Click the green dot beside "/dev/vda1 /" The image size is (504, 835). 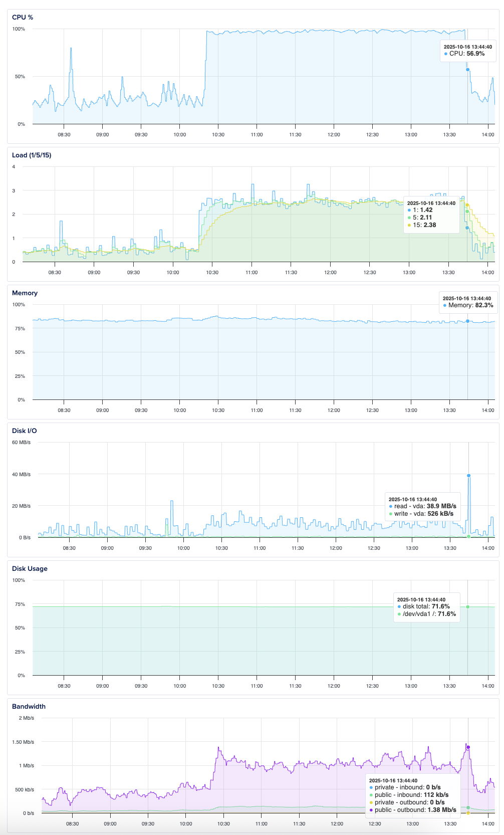pyautogui.click(x=399, y=614)
